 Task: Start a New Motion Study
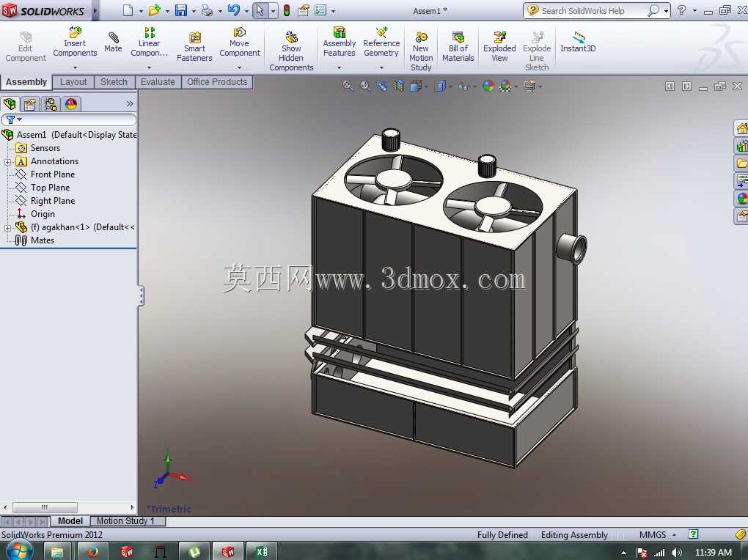[421, 51]
